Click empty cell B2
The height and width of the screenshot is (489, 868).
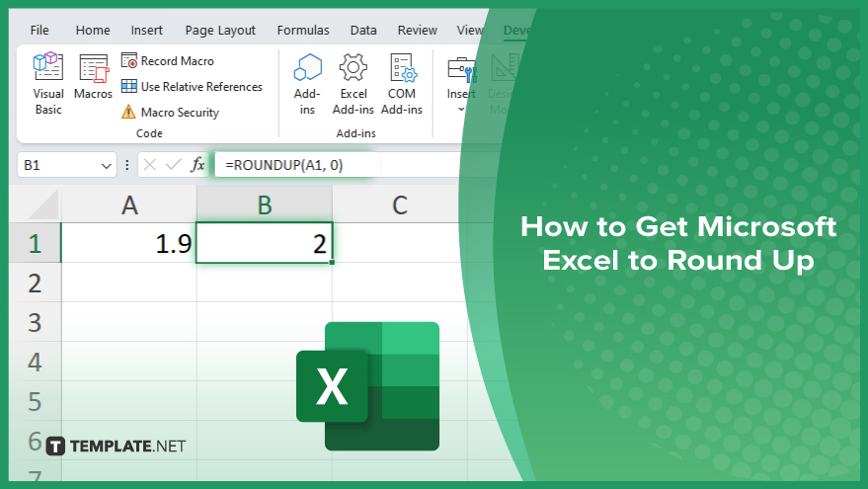click(265, 283)
